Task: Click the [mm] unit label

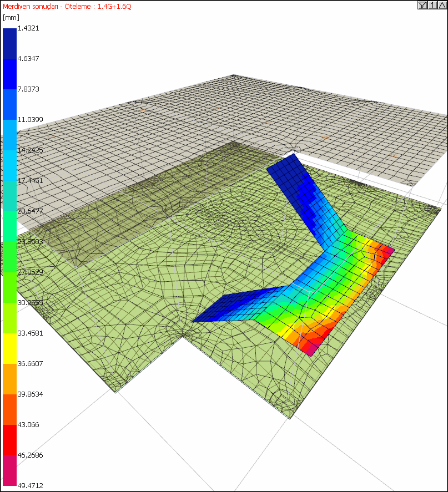Action: click(11, 18)
